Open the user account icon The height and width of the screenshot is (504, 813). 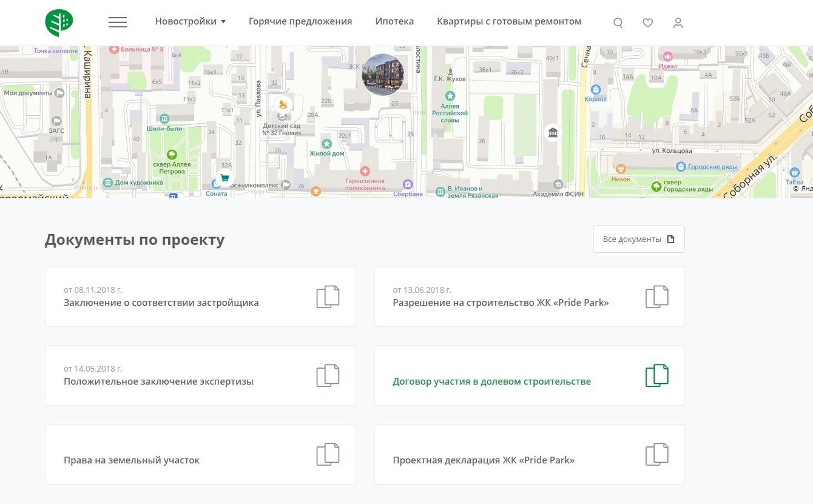678,23
